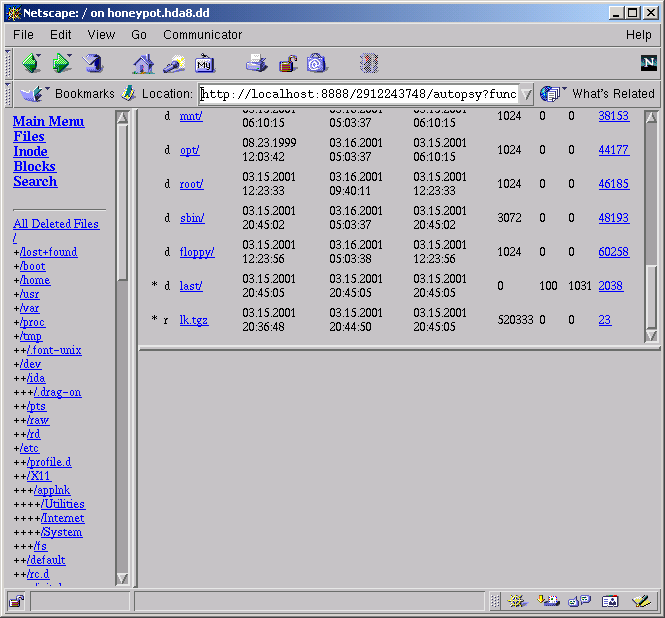Click the Location URL text field
Screen dimensions: 665x618
[358, 94]
